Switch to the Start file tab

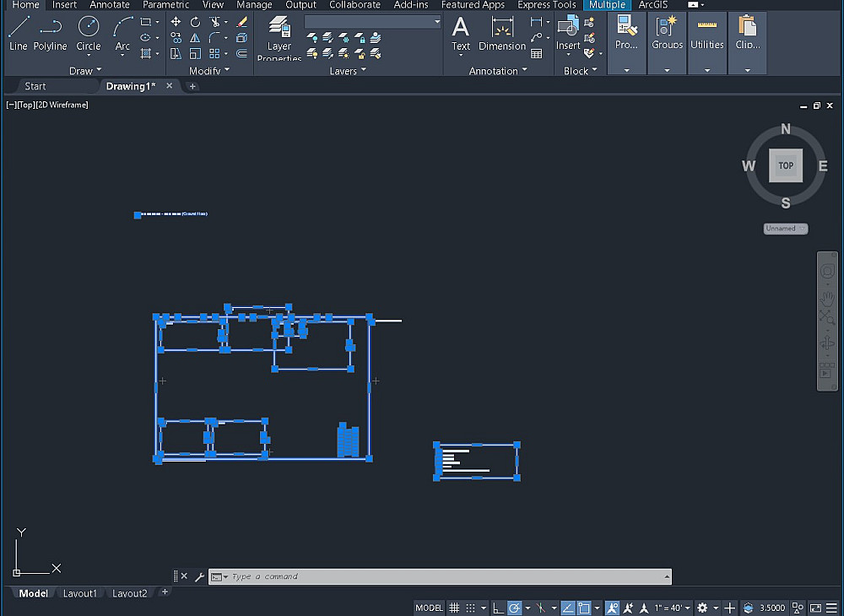click(35, 86)
